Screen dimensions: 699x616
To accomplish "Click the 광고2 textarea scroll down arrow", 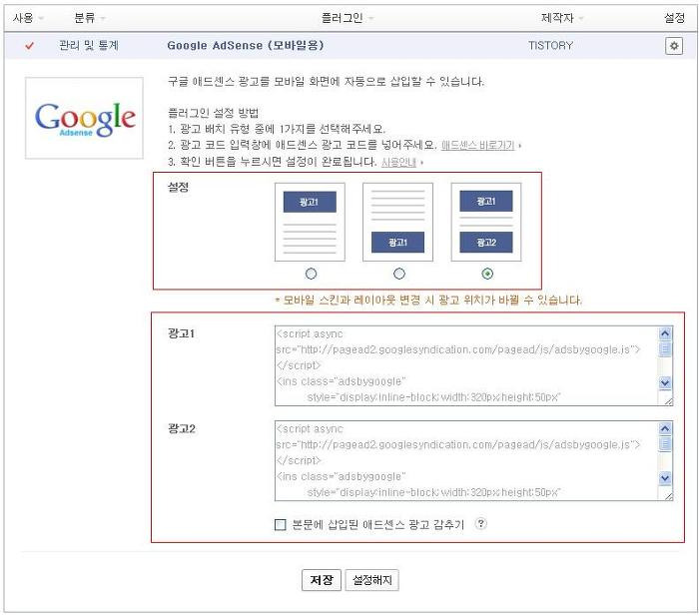I will click(x=665, y=478).
